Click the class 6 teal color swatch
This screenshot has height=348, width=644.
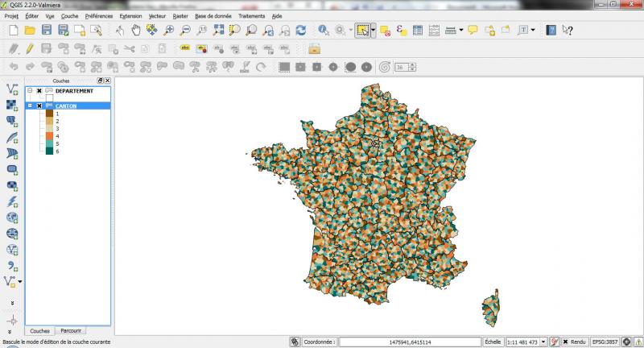coord(49,151)
